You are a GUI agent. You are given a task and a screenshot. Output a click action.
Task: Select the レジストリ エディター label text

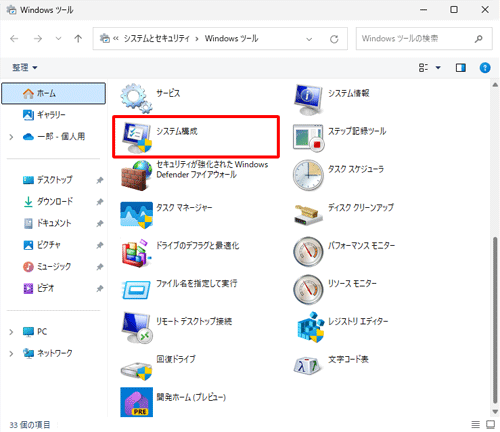tap(358, 321)
